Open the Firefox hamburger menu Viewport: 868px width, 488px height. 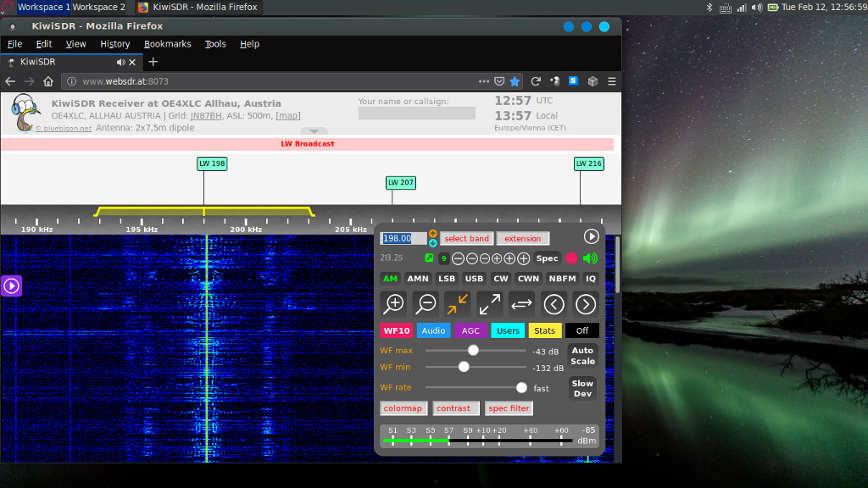point(612,81)
